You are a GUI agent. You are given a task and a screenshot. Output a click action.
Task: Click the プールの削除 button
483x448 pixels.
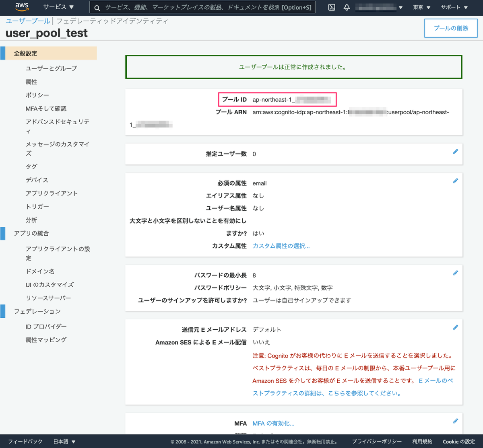[451, 28]
